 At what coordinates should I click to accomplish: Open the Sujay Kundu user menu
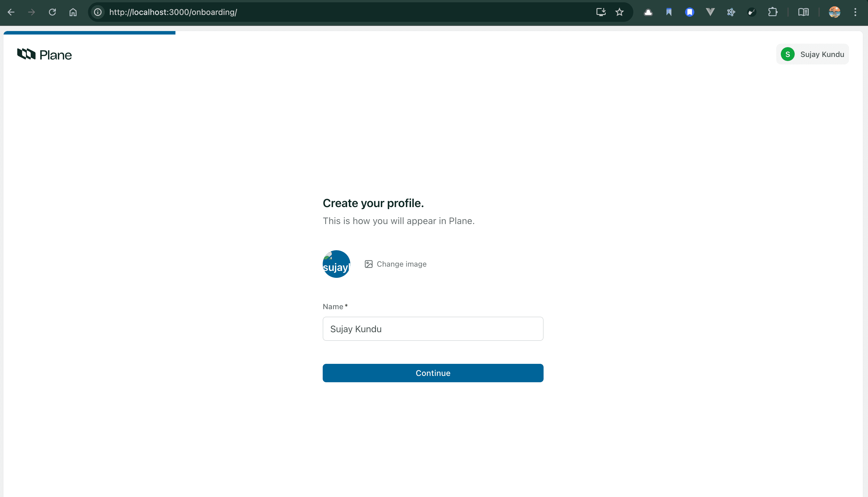812,54
